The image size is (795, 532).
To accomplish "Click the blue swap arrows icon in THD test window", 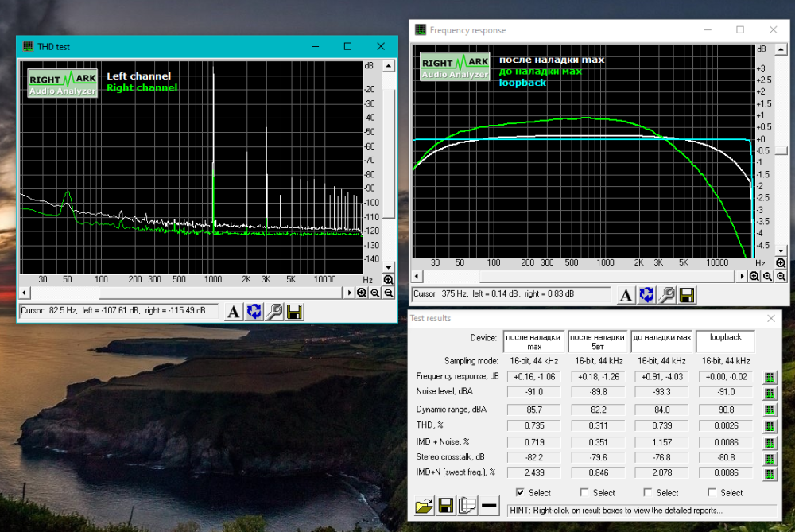I will [x=254, y=311].
